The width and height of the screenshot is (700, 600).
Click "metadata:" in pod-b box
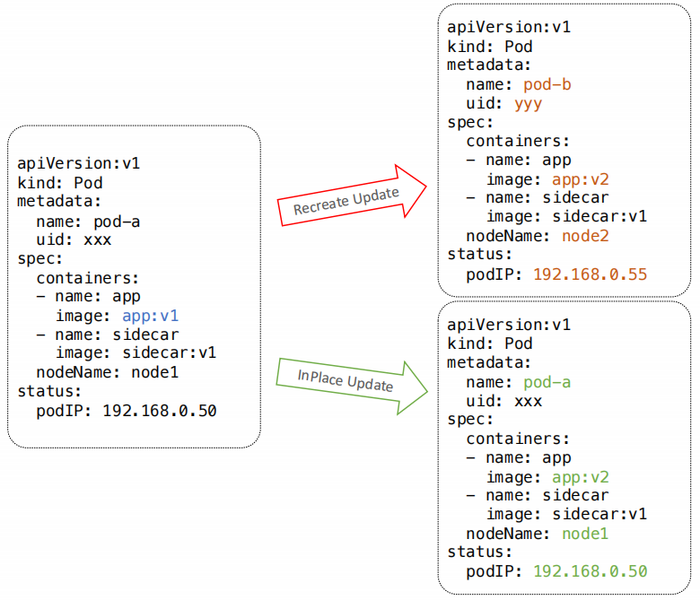point(489,65)
